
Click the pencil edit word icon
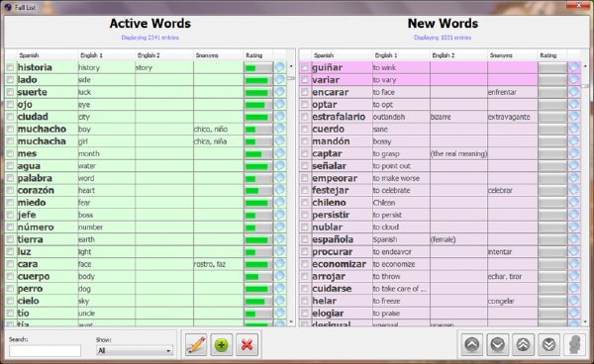[x=196, y=344]
